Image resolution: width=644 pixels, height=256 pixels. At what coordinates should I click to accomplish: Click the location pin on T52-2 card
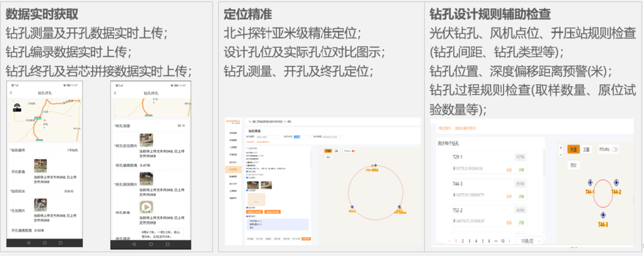454,221
